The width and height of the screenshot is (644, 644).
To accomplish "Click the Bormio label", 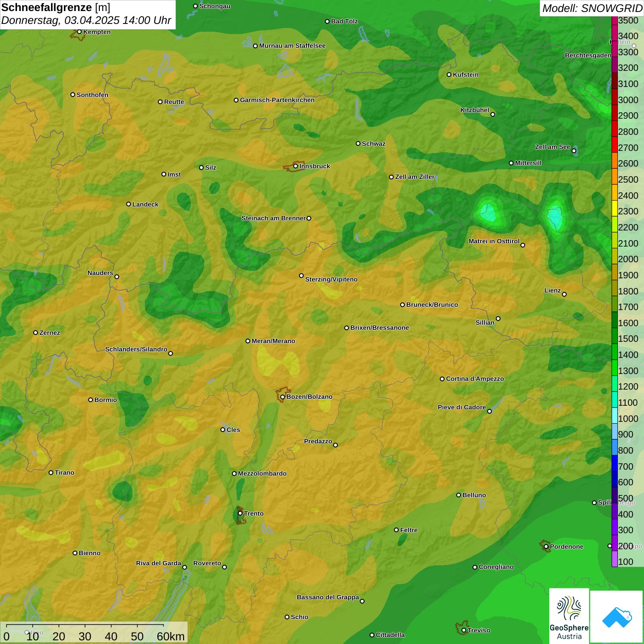I will tap(105, 400).
